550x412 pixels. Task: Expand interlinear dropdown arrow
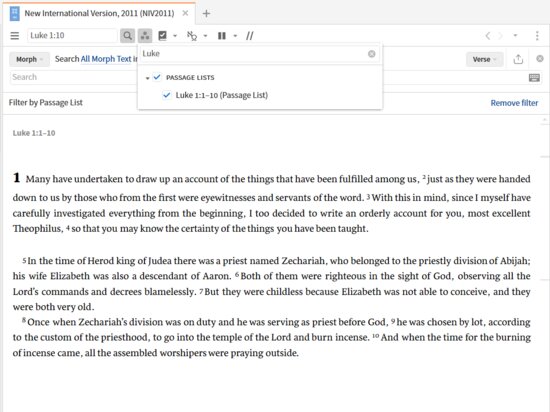coord(206,35)
